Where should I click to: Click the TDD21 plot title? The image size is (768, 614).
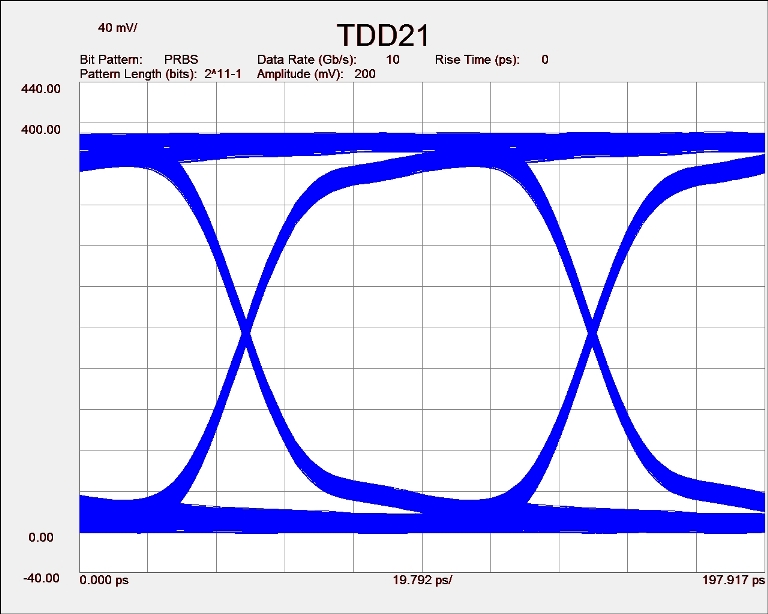coord(384,35)
